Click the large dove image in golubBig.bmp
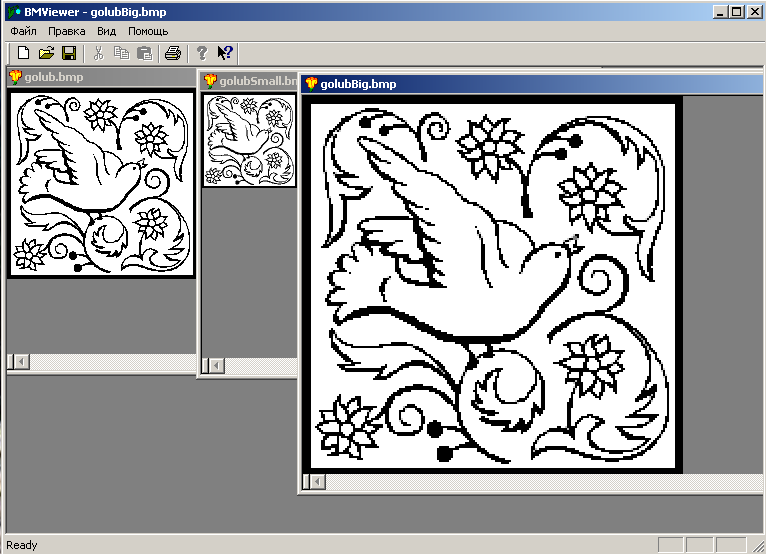Viewport: 766px width, 554px height. tap(493, 285)
